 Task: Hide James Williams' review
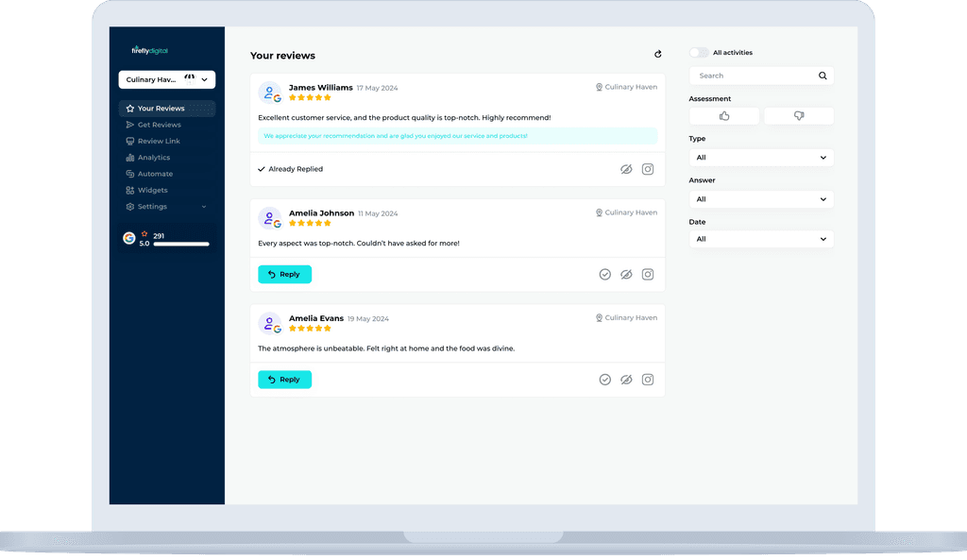tap(626, 169)
